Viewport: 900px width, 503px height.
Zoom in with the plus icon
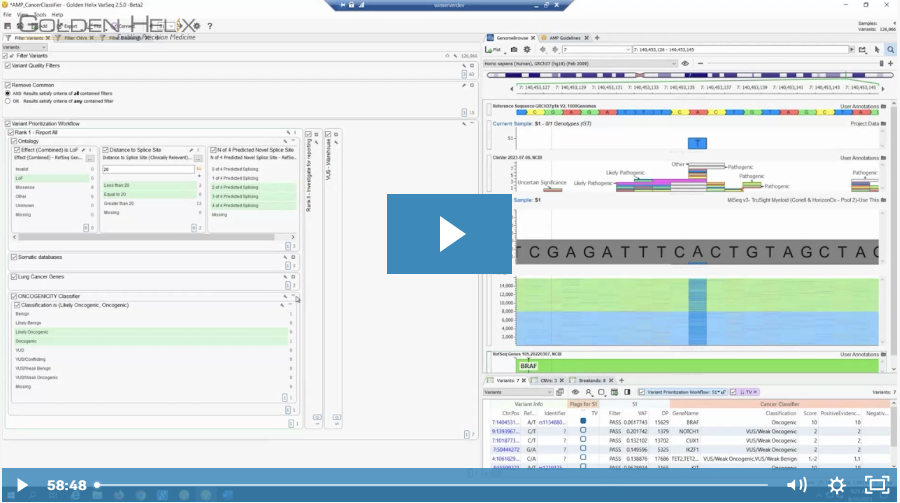point(890,64)
